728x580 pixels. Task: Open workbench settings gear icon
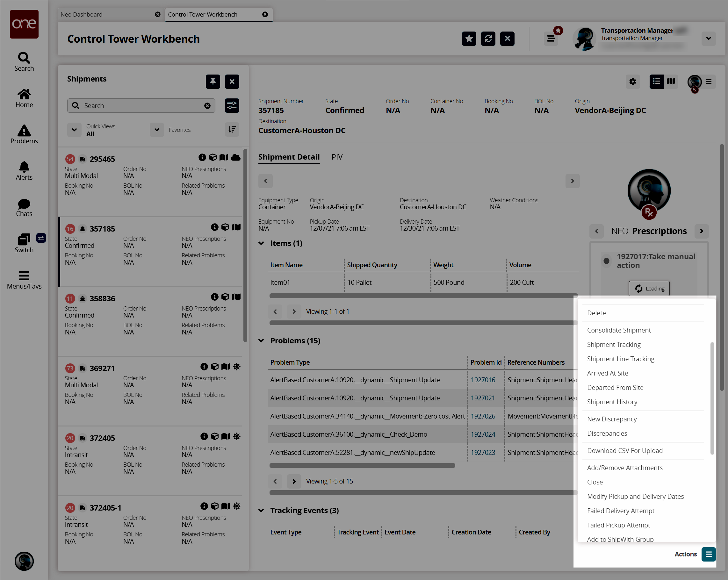tap(632, 81)
